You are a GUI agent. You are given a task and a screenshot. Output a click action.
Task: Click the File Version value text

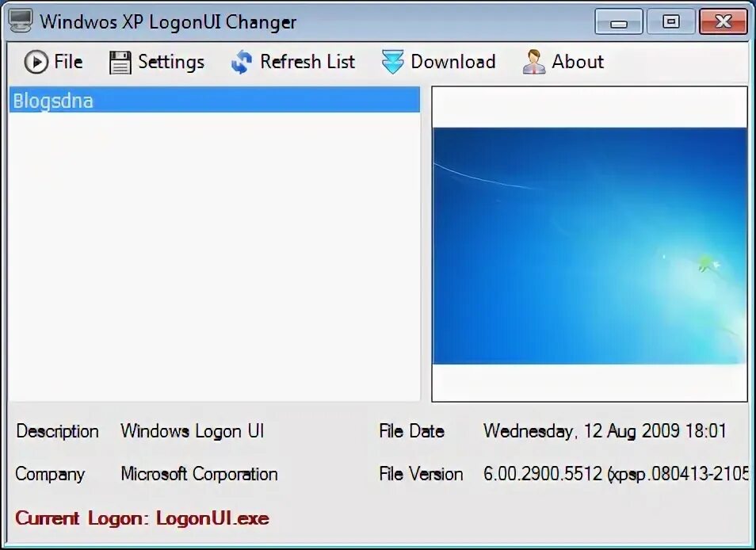click(616, 474)
